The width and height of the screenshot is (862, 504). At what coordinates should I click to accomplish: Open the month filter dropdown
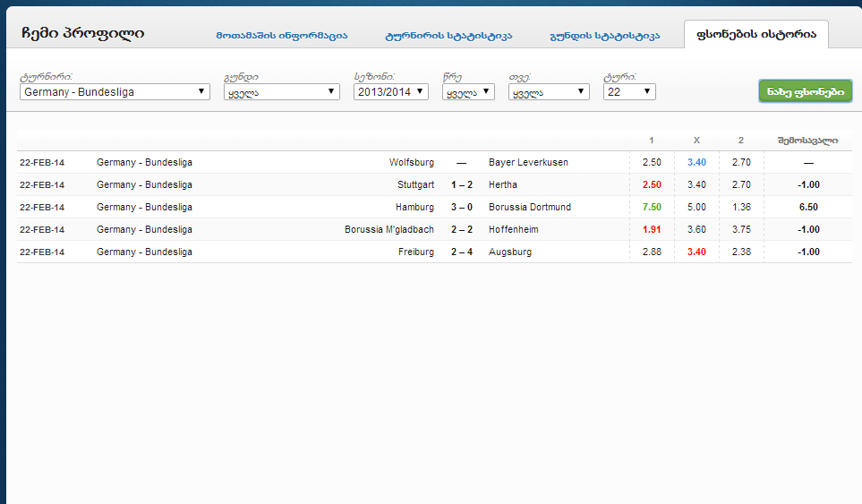(x=549, y=91)
